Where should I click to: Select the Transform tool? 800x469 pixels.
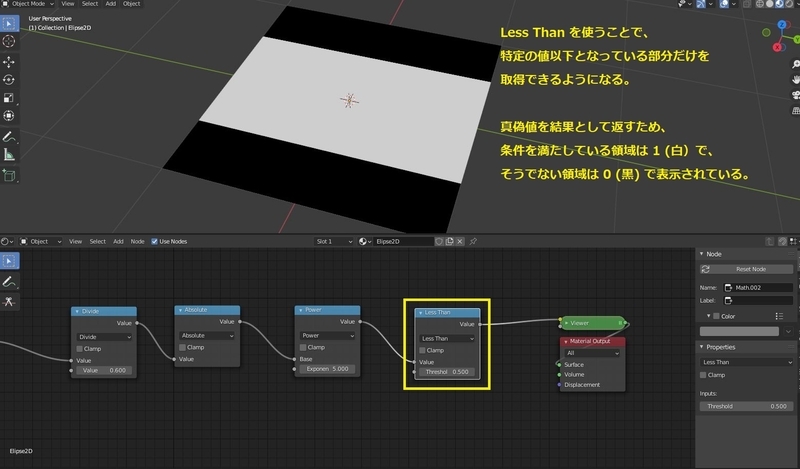[9, 116]
